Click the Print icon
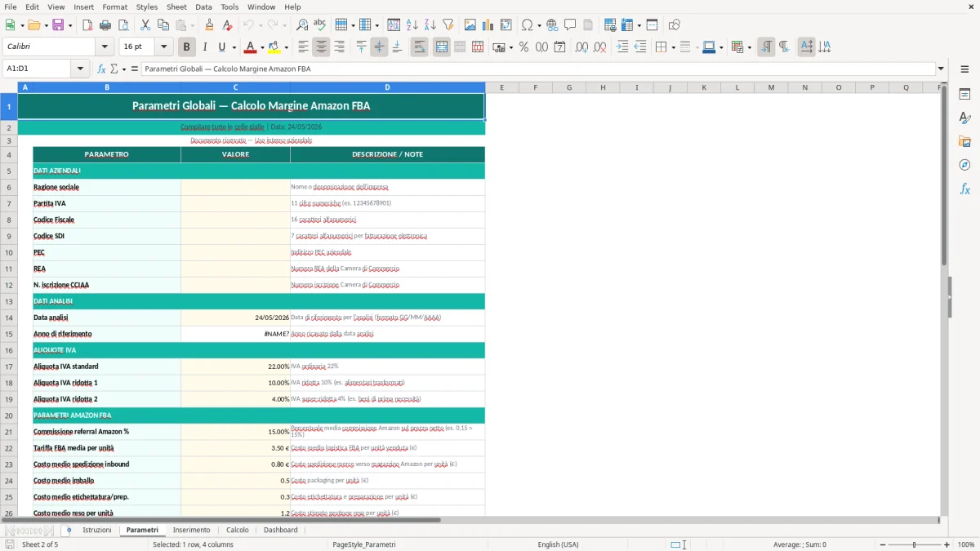980x551 pixels. click(105, 25)
